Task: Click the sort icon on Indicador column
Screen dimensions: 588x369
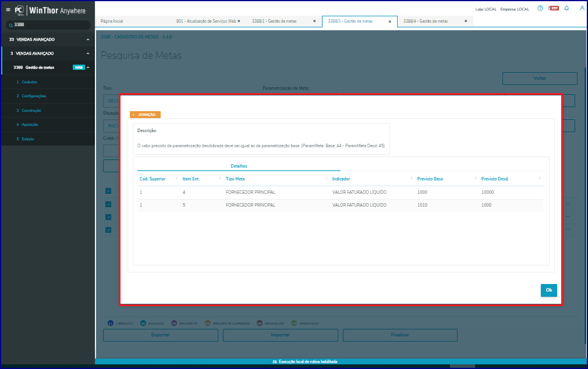Action: point(412,179)
